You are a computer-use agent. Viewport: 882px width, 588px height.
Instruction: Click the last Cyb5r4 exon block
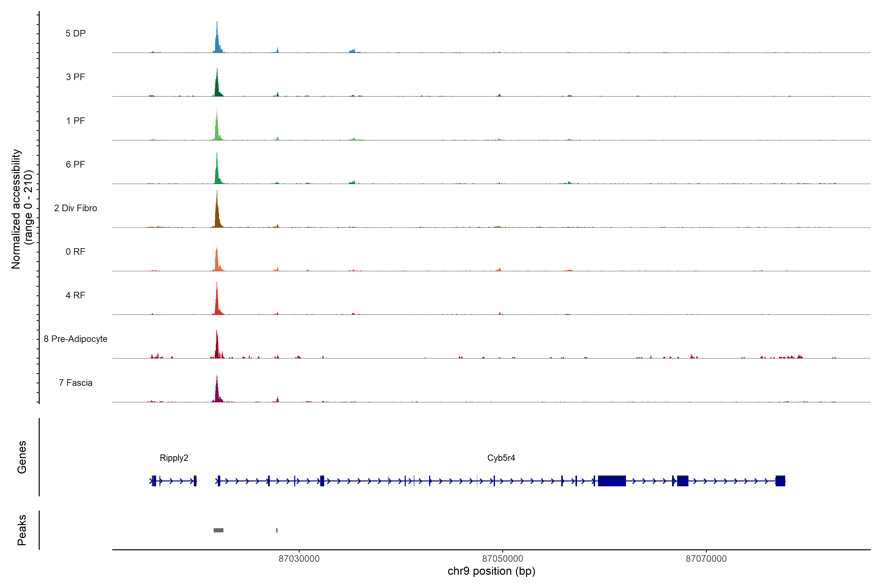tap(780, 481)
